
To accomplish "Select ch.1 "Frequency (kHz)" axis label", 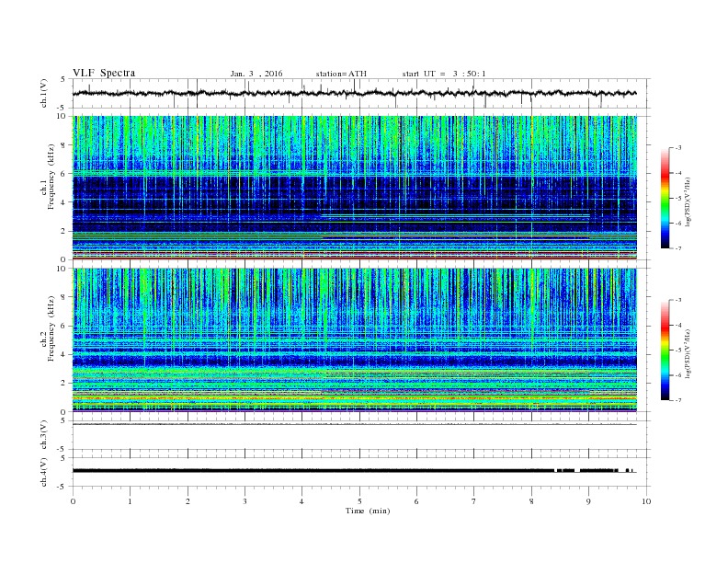I will (51, 177).
